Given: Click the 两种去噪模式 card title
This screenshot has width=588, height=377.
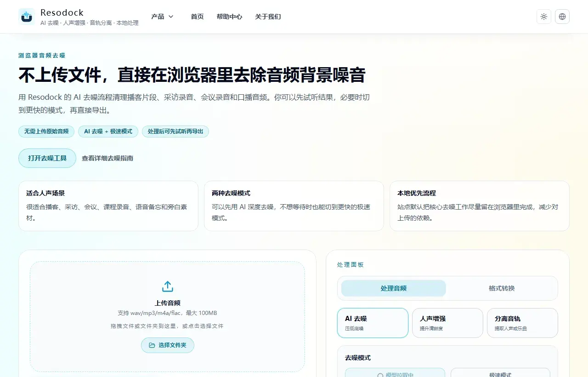Looking at the screenshot, I should pos(231,194).
